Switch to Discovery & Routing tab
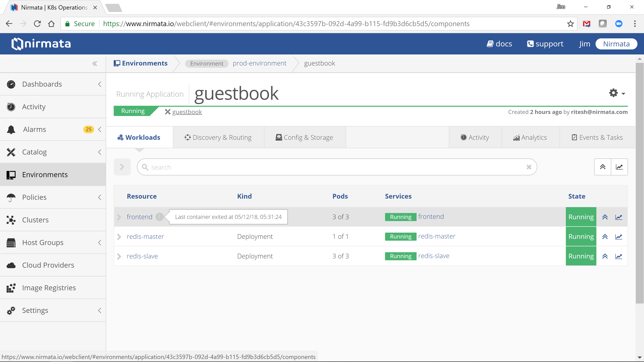644x362 pixels. 218,137
